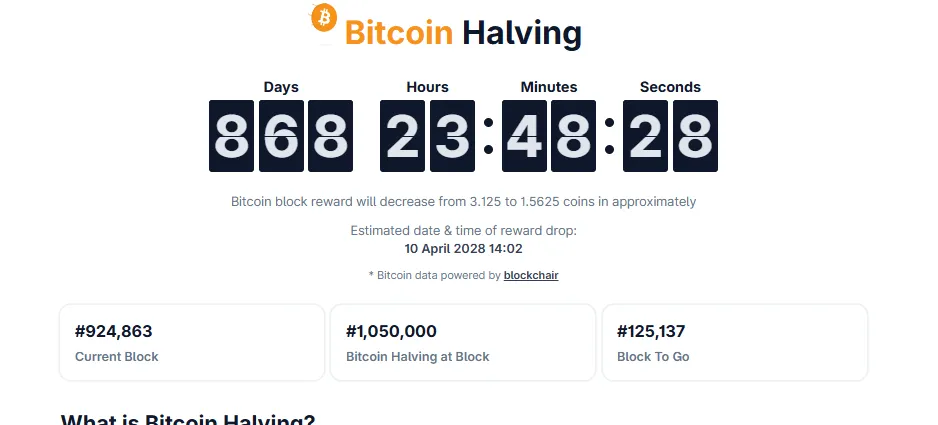
Task: Click the Days label above the countdown
Action: pos(281,87)
